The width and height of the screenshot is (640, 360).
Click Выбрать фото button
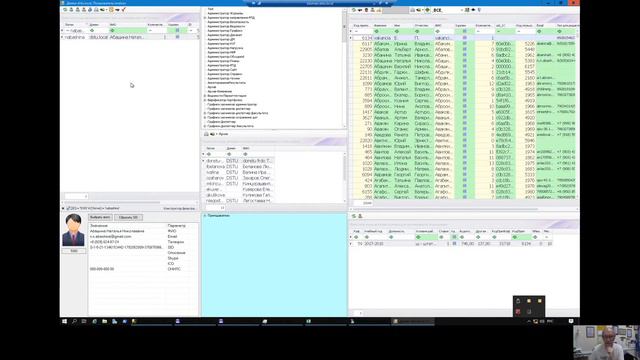tap(100, 218)
